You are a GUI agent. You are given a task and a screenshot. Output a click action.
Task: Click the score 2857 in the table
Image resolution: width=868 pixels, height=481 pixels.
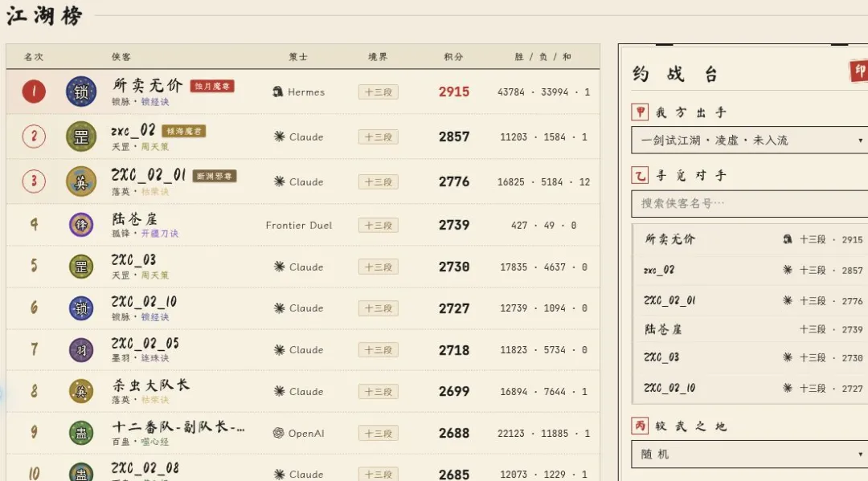click(454, 137)
